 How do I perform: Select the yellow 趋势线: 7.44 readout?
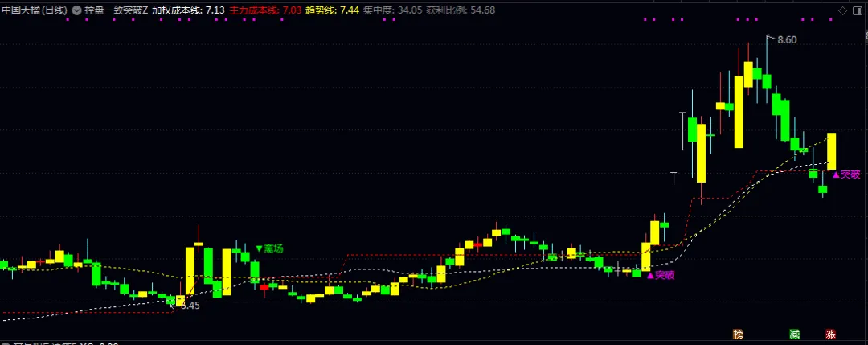point(332,10)
